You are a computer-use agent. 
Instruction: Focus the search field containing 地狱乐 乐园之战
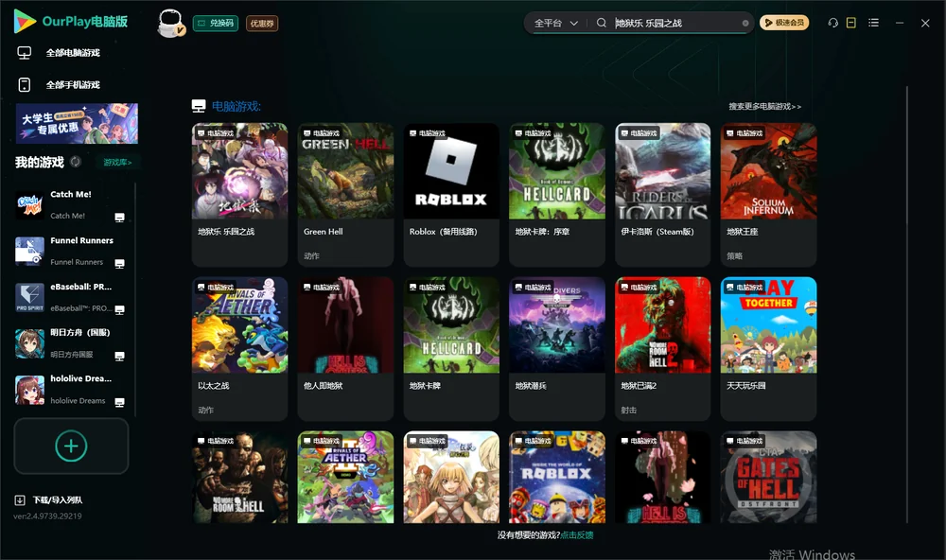tap(677, 23)
